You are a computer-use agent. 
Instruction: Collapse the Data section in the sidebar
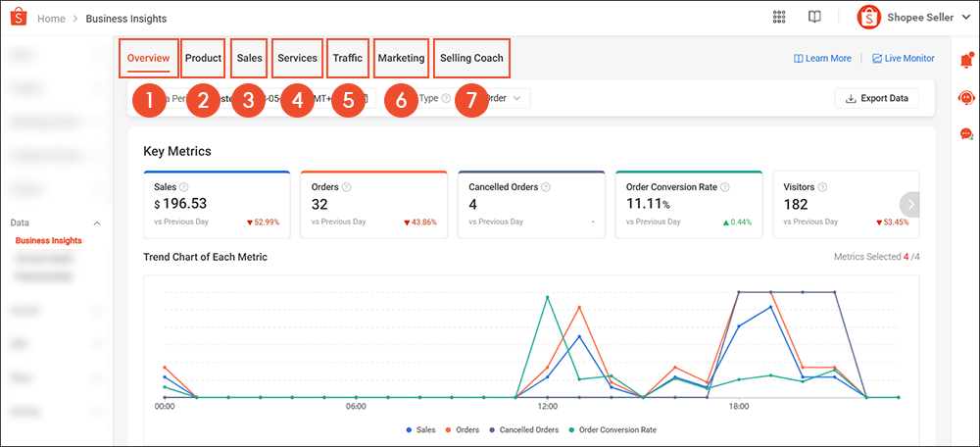97,223
